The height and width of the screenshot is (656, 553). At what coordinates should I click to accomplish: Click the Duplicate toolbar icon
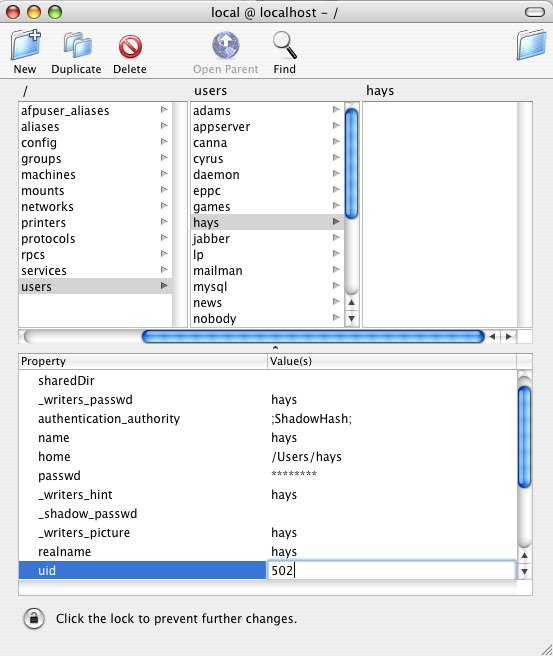click(x=77, y=45)
